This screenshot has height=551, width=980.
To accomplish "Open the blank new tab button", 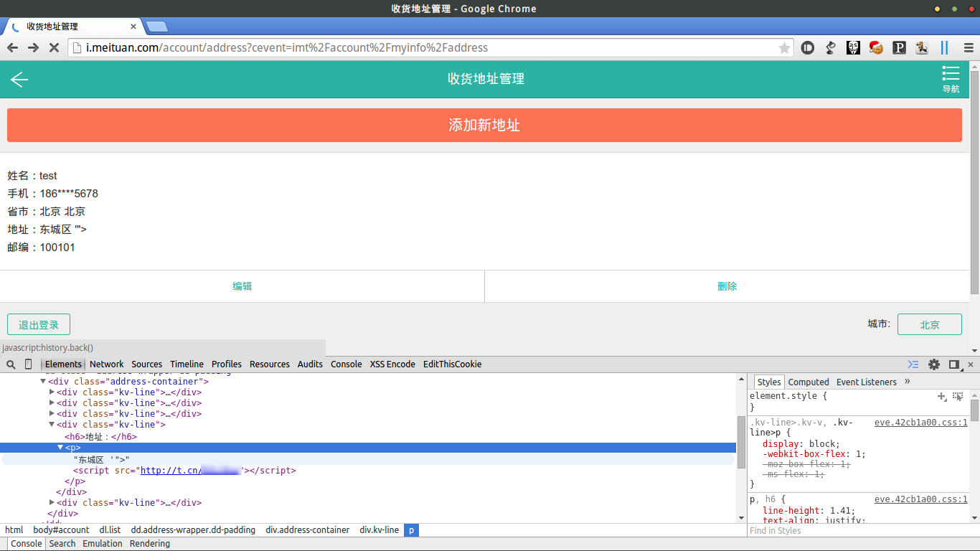I will point(156,27).
